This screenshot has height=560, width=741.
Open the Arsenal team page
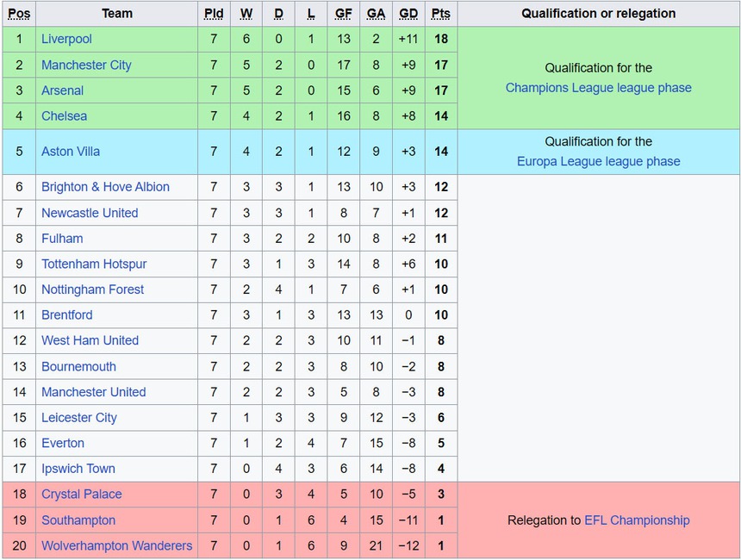[63, 90]
